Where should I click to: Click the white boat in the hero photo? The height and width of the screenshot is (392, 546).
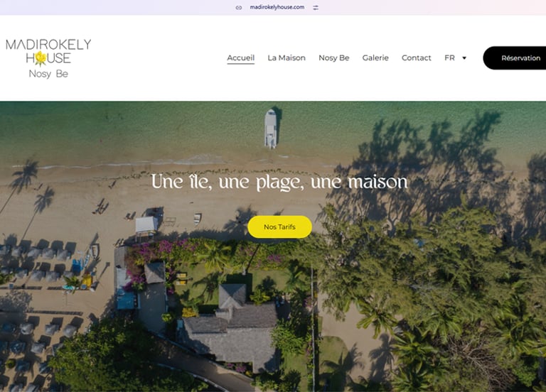(271, 129)
